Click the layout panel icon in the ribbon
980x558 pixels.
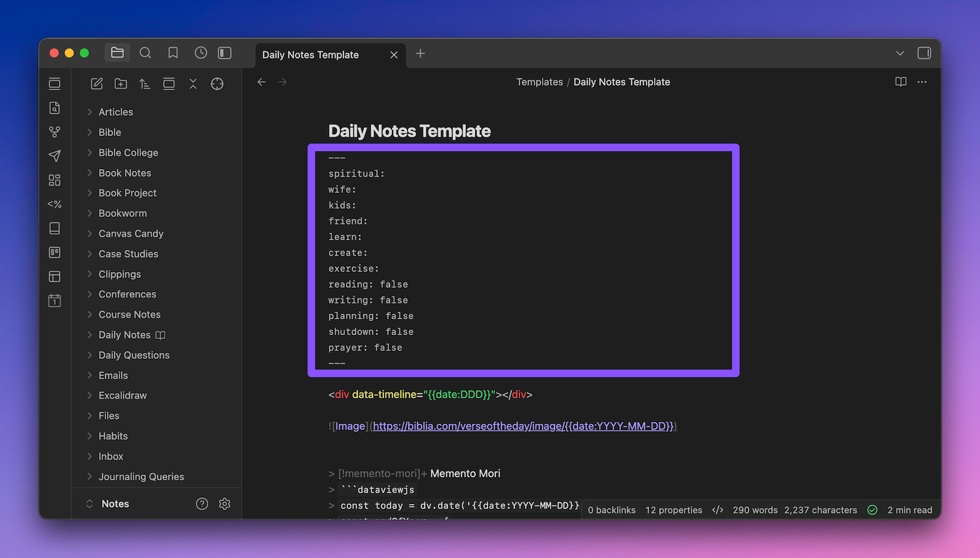point(55,277)
